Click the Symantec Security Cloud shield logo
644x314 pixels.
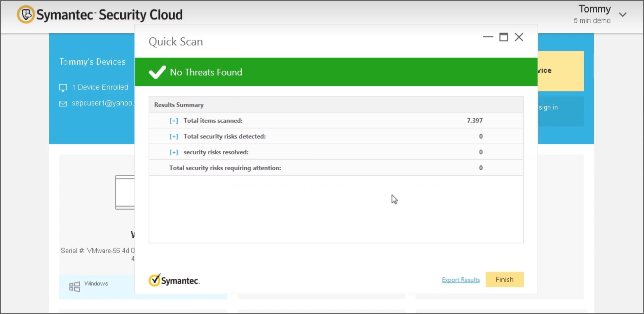point(26,15)
